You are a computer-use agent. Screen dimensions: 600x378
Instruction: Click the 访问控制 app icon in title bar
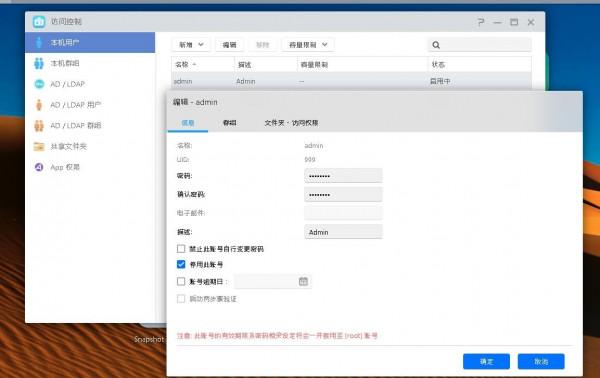pos(39,22)
